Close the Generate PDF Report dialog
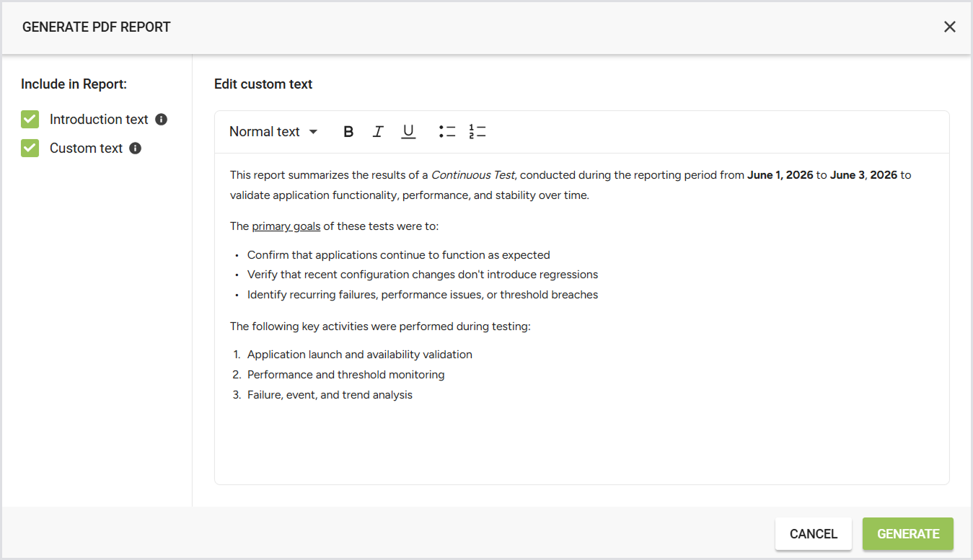The image size is (973, 560). [x=950, y=27]
